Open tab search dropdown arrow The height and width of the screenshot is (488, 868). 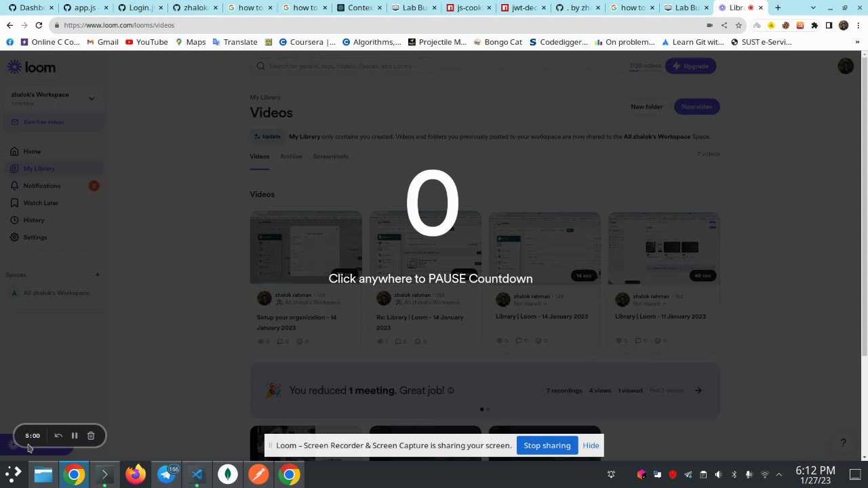[814, 7]
